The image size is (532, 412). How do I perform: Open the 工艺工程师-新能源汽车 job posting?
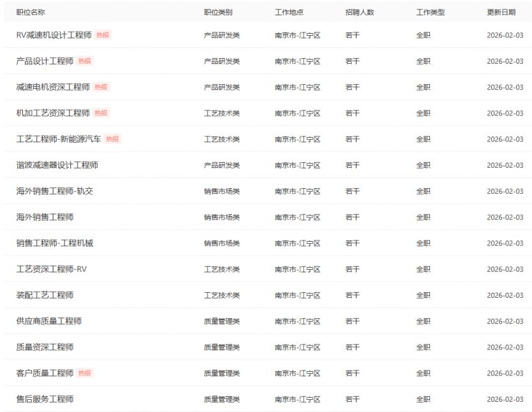59,139
